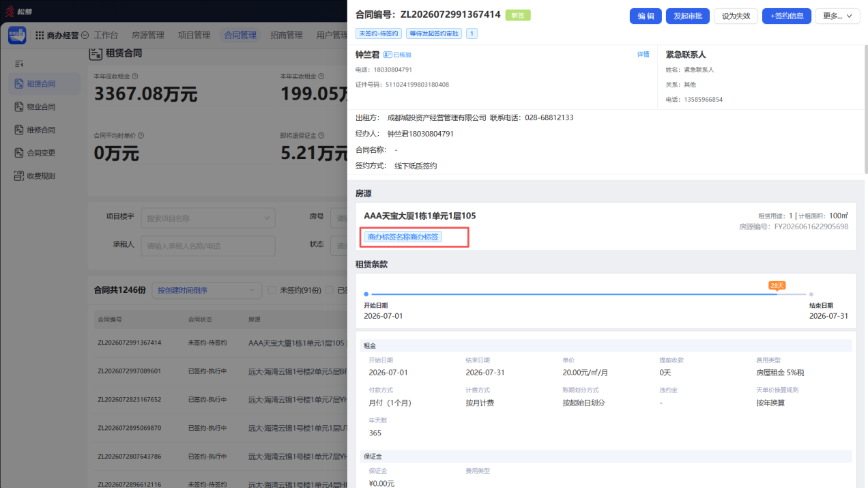Click the 合同状态 column header
868x488 pixels.
[x=199, y=319]
